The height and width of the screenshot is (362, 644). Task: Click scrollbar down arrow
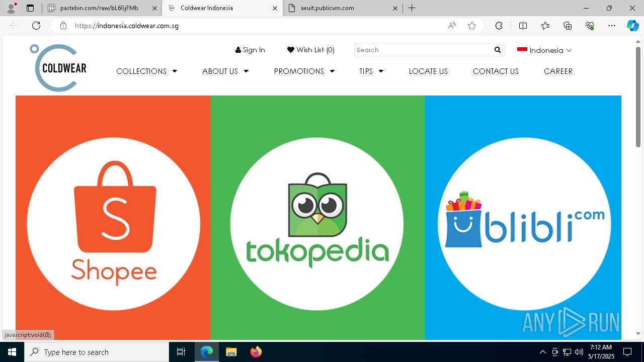click(638, 333)
